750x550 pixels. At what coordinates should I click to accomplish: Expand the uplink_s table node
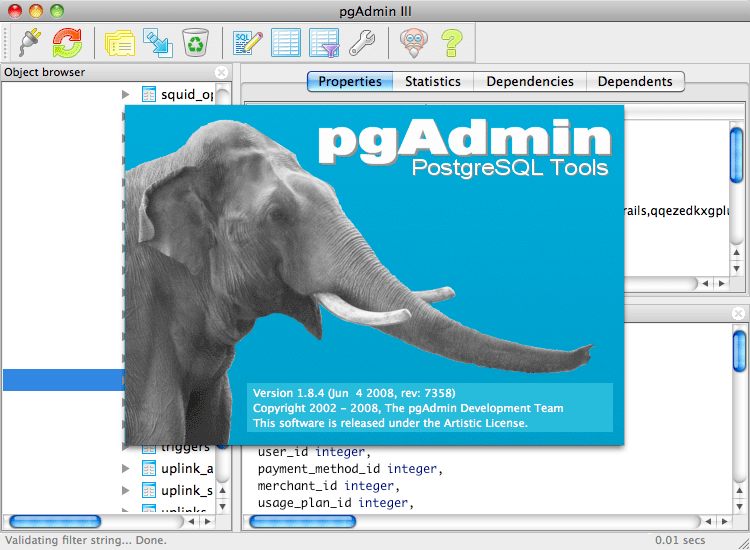pos(126,490)
